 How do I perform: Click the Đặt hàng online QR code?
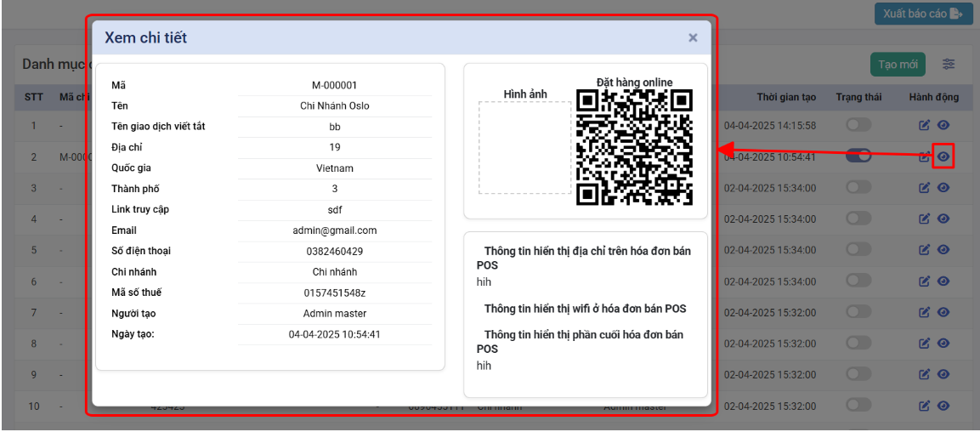pos(634,147)
